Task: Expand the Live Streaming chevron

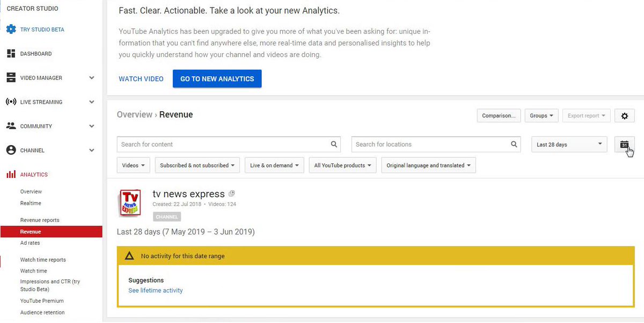Action: [92, 102]
